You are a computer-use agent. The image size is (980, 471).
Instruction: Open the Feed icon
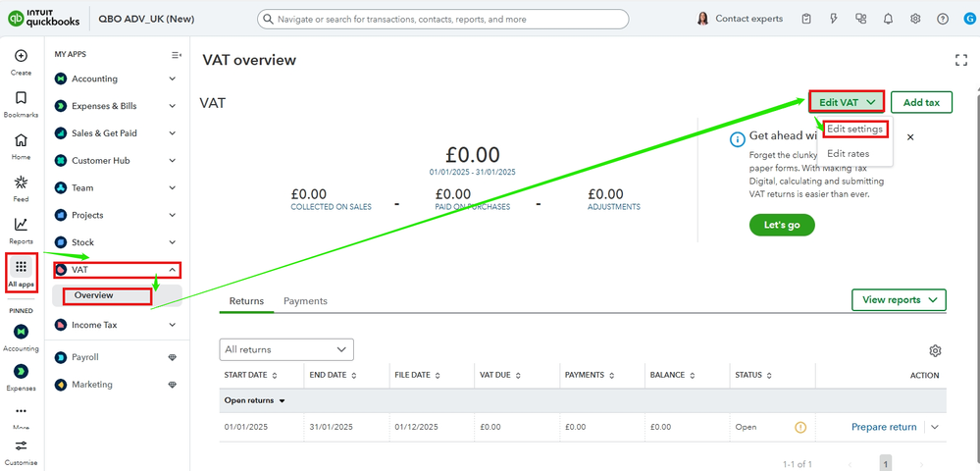(21, 183)
